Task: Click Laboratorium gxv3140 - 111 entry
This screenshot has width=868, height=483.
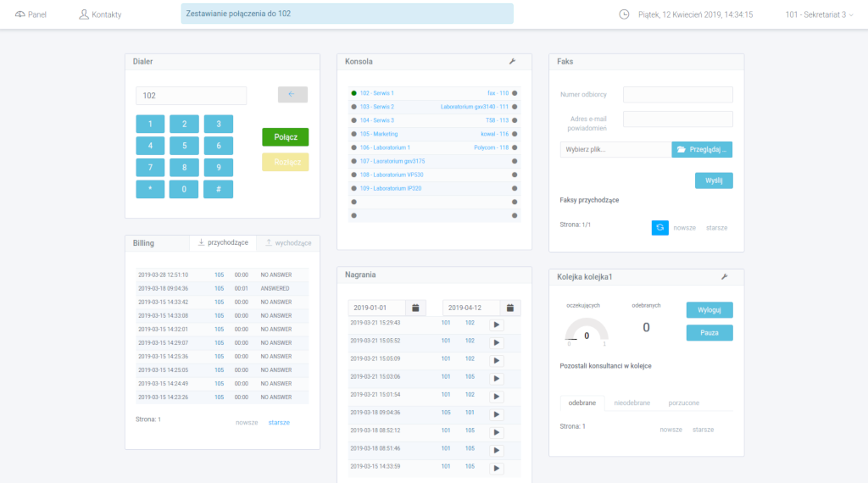Action: pos(475,107)
